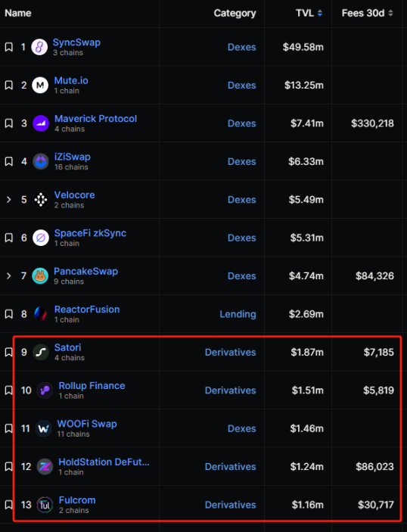Click the Category column header
Image resolution: width=407 pixels, height=532 pixels.
click(235, 13)
